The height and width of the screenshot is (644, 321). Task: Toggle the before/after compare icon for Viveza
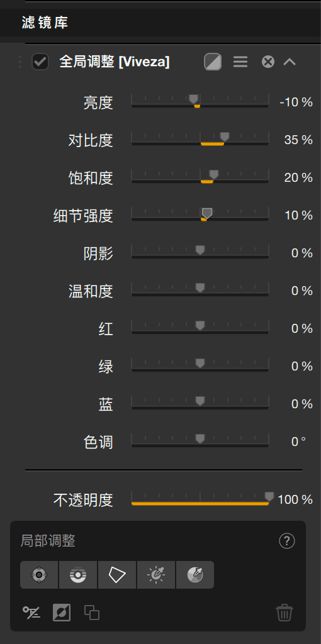tap(213, 62)
